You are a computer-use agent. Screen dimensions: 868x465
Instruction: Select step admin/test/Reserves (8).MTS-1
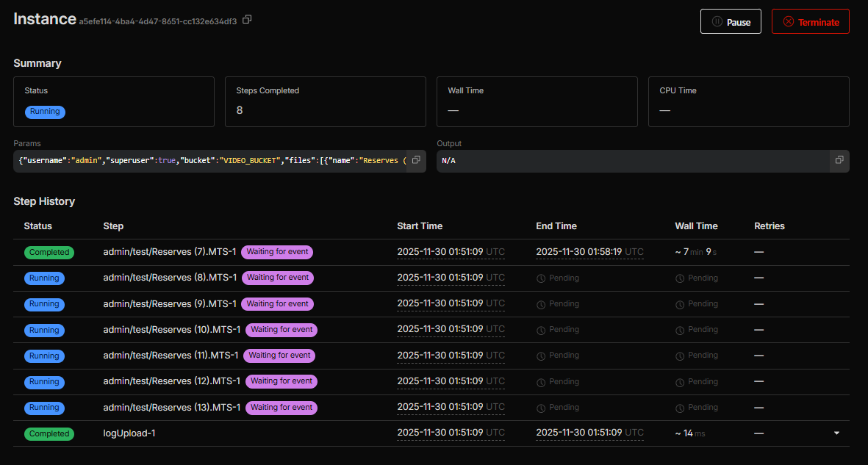click(x=170, y=278)
